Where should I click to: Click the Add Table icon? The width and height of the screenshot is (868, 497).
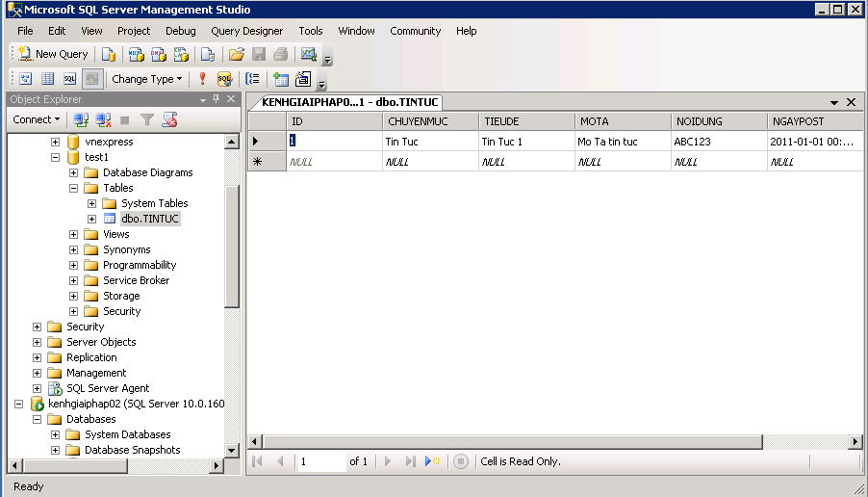pos(281,79)
